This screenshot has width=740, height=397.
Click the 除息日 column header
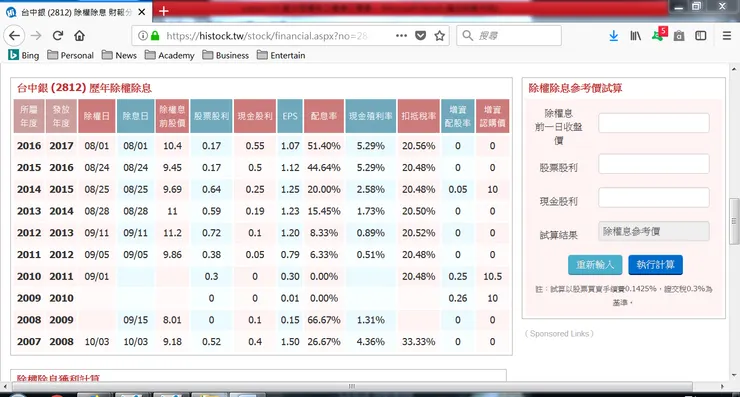[135, 116]
